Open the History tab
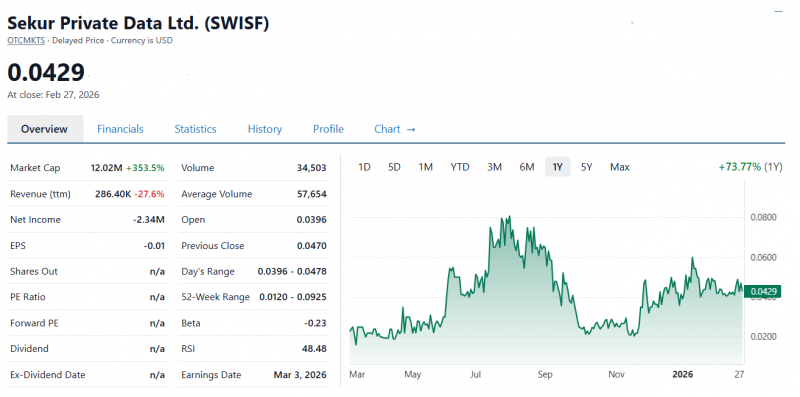This screenshot has width=800, height=397. click(x=265, y=129)
